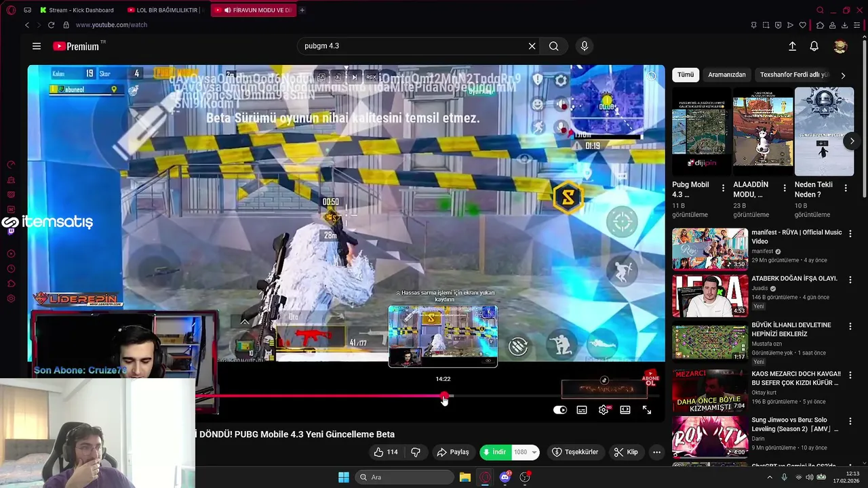Click the My Flow send icon
This screenshot has height=488, width=868.
point(790,25)
